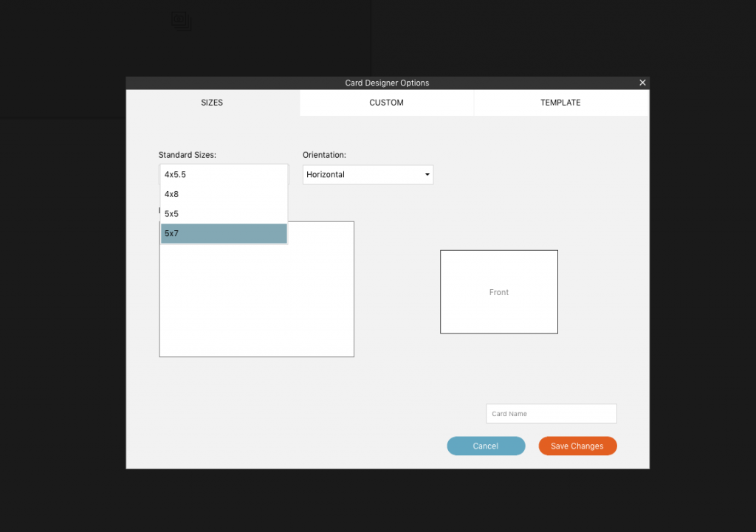Select 4x5.5 from the size list
Screen dimensions: 756x532
tap(224, 174)
